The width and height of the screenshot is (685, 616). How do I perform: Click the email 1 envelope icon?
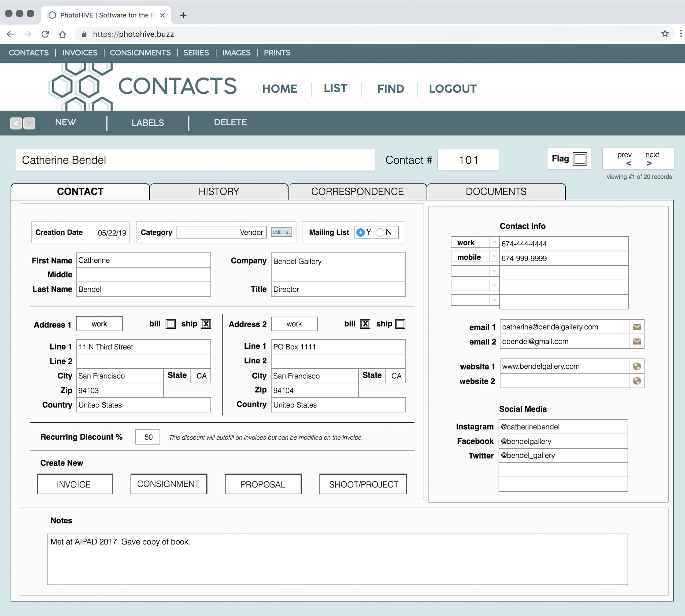coord(637,327)
